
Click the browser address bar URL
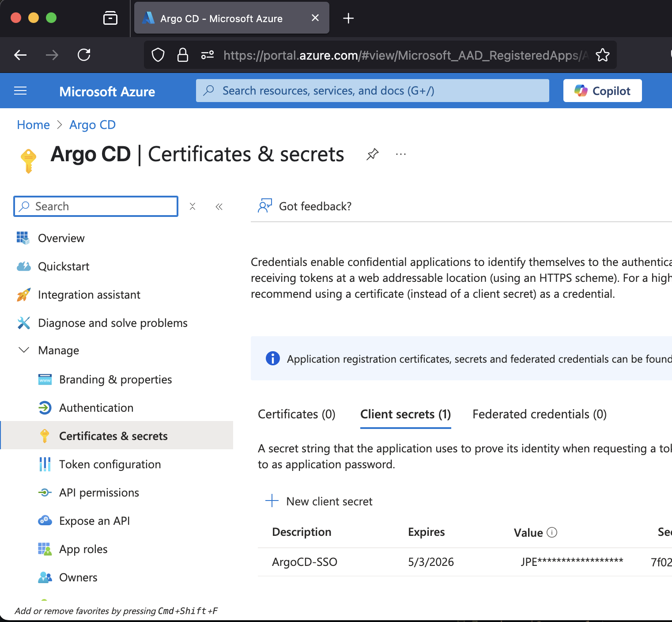[406, 55]
